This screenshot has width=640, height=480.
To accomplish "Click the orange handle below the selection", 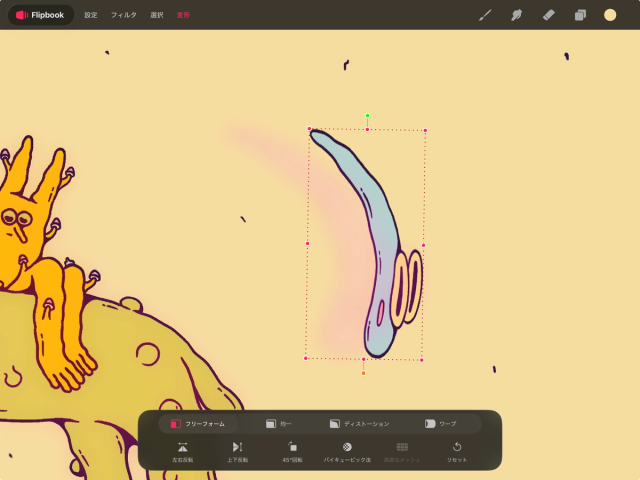I will (x=363, y=373).
